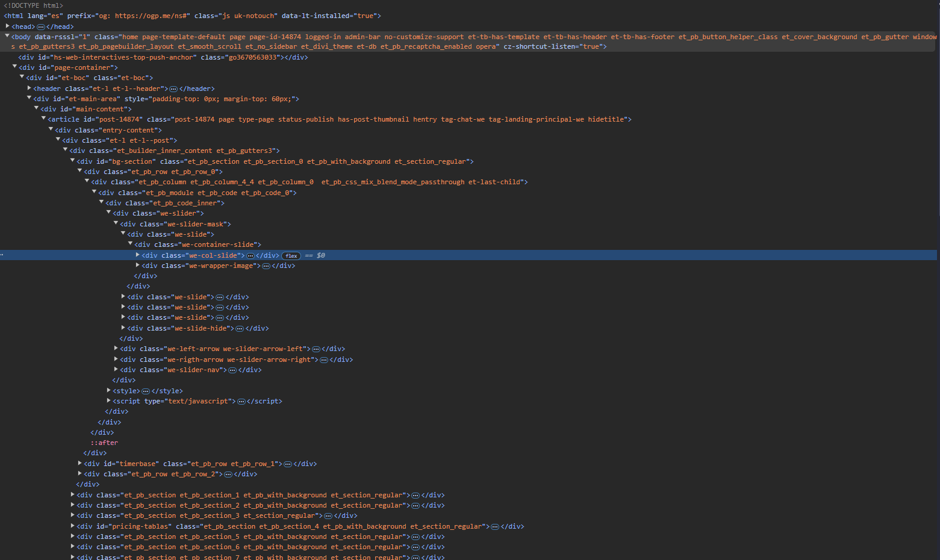Click ellipsis inside we-slide-hide div

(x=240, y=328)
